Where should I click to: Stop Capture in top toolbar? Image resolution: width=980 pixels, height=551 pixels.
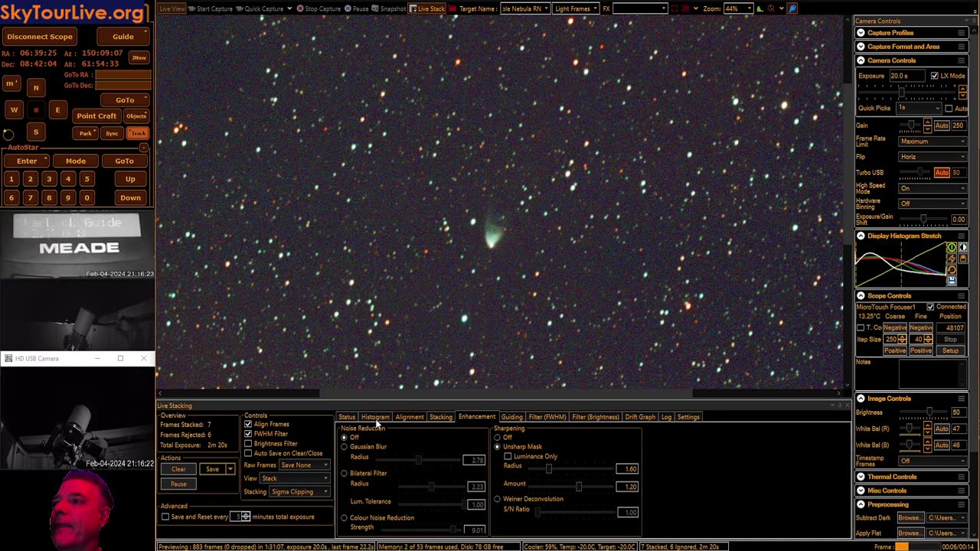click(x=318, y=8)
